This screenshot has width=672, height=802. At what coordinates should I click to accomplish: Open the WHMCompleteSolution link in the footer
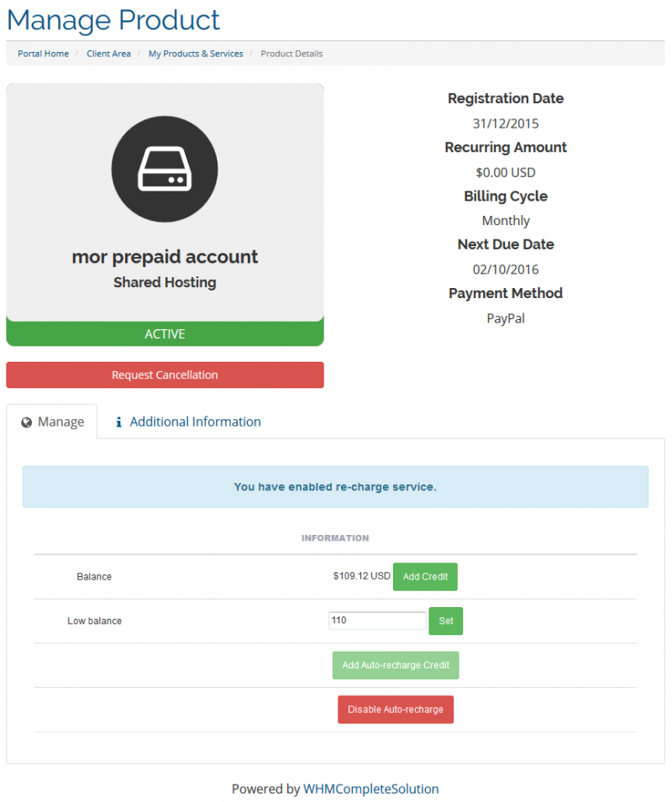point(371,789)
